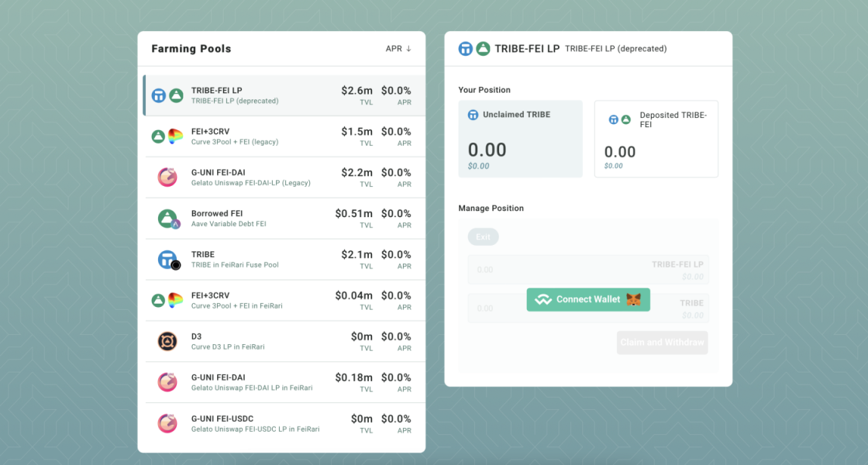The image size is (868, 465).
Task: Select FEI+3CRV Curve 3Pool in FeiRari row
Action: coord(284,300)
